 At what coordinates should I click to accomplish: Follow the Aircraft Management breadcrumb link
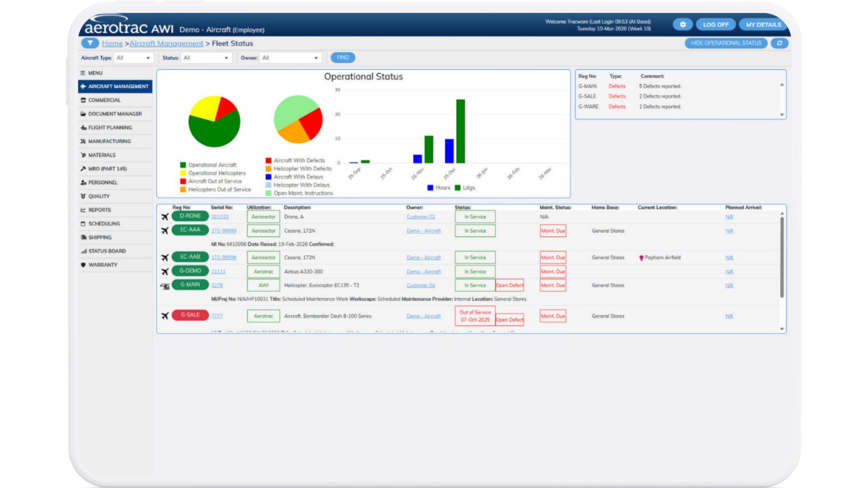pos(166,43)
